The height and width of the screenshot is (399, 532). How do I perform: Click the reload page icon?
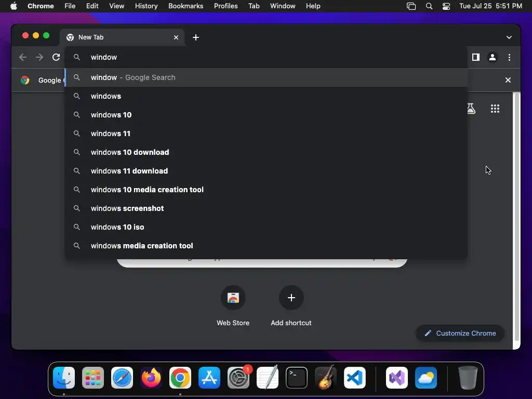[x=56, y=57]
